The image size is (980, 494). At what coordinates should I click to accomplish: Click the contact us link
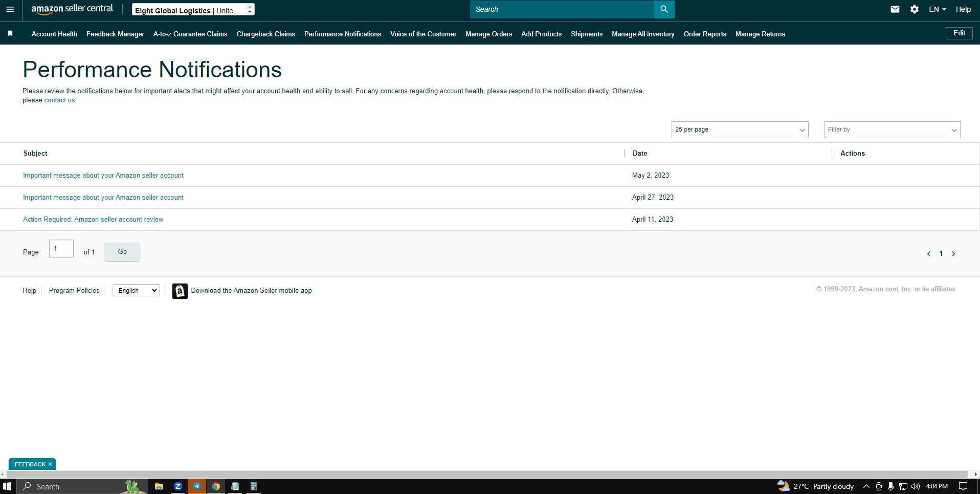tap(59, 100)
